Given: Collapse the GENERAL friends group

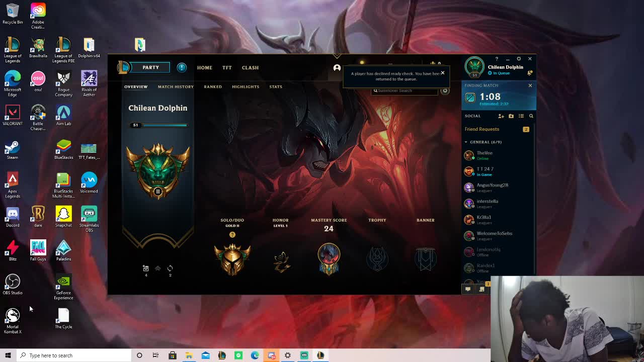Looking at the screenshot, I should coord(483,142).
